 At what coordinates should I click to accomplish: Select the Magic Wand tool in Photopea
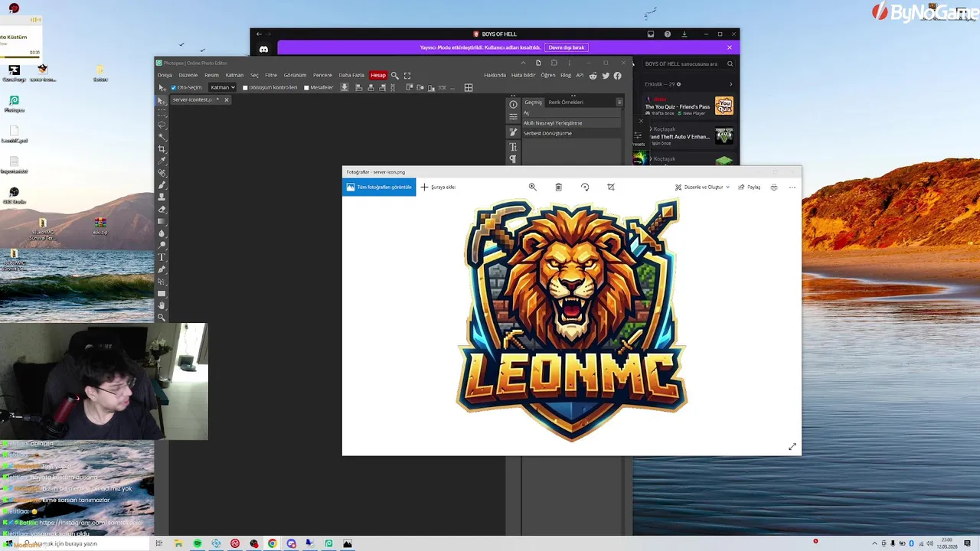point(162,136)
